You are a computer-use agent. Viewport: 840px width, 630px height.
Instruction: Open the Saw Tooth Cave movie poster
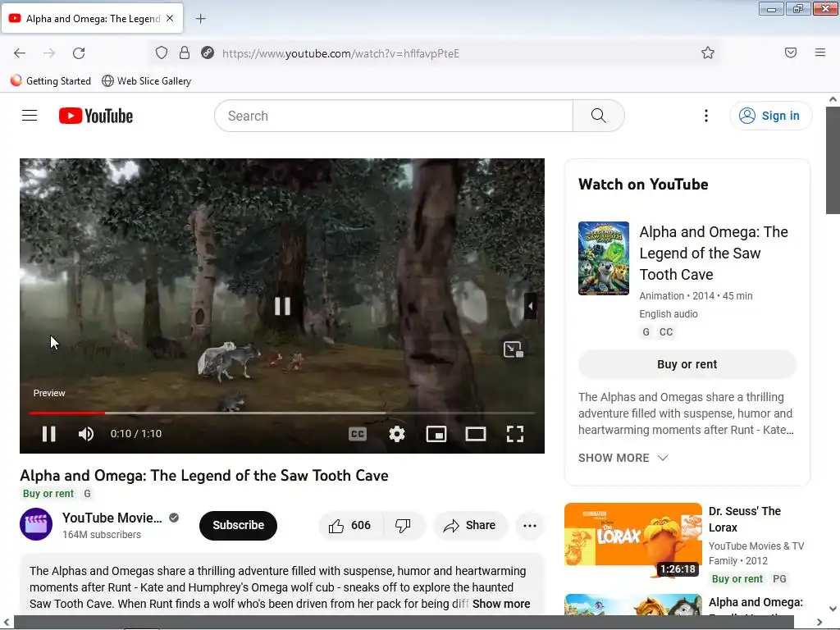[x=603, y=258]
